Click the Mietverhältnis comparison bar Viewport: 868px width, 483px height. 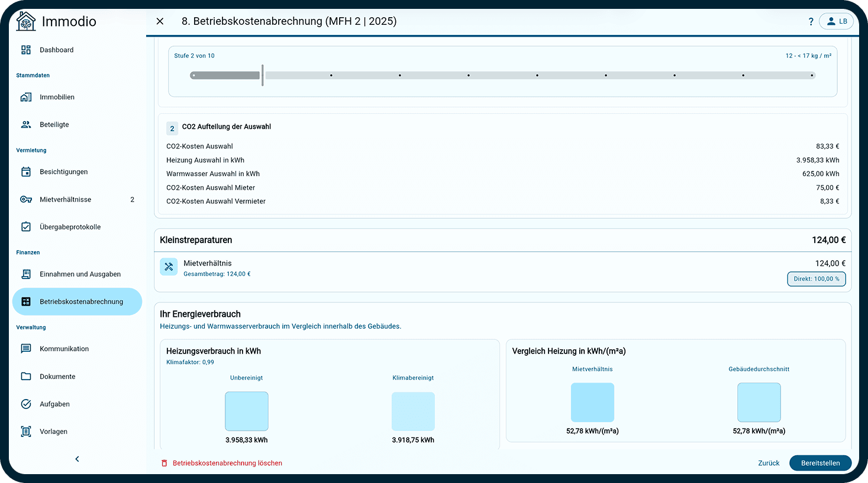592,402
